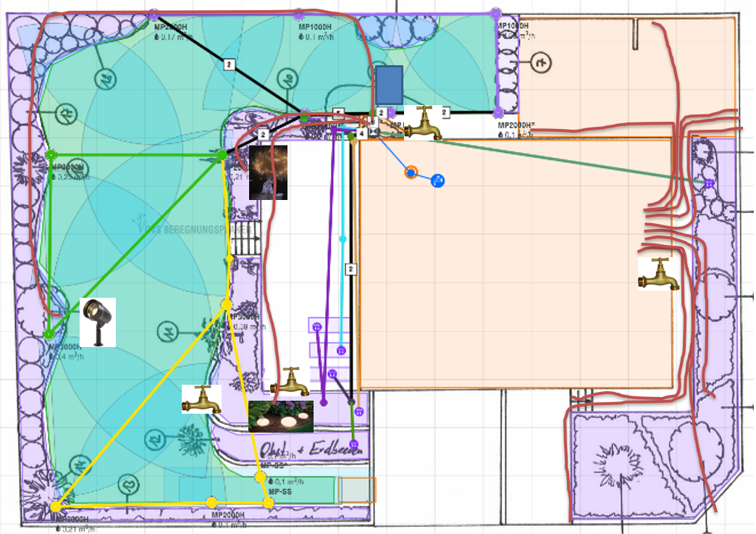
Task: Open the glowing ground stone lights photo
Action: (x=281, y=417)
